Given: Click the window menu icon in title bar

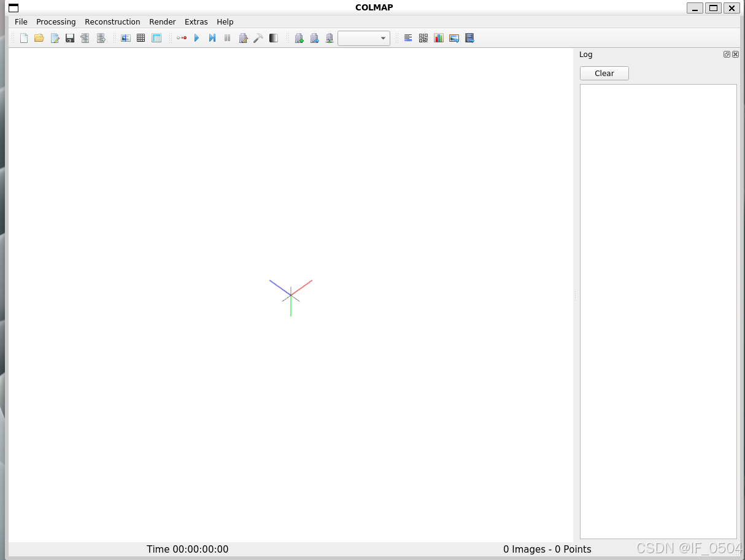Looking at the screenshot, I should click(x=14, y=8).
